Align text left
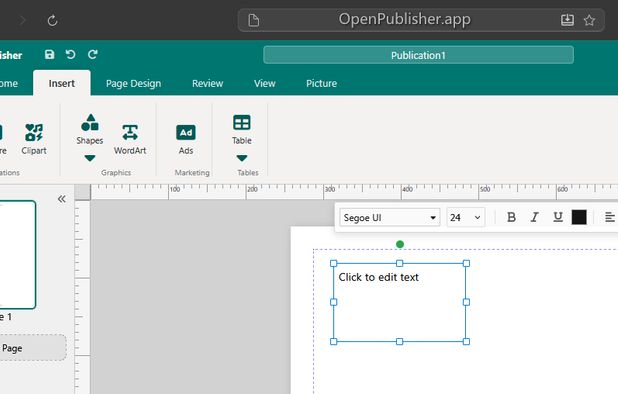The height and width of the screenshot is (394, 618). click(609, 217)
